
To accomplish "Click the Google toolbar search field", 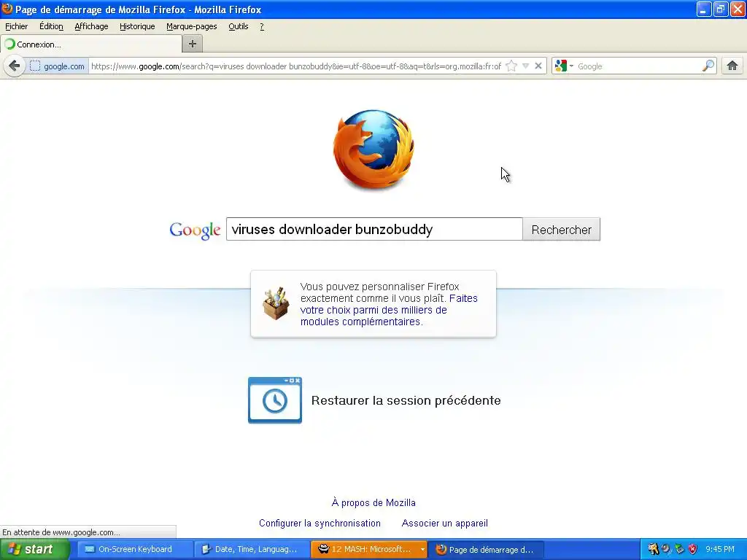I will (x=638, y=66).
